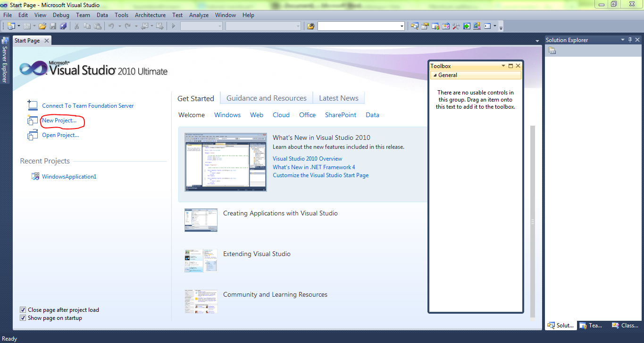The width and height of the screenshot is (644, 343).
Task: Click the Connect To Team Foundation Server icon
Action: click(33, 105)
